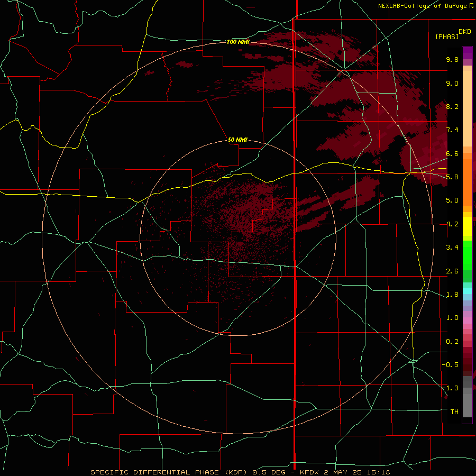Click the DKD label above color scale
The width and height of the screenshot is (476, 476).
pyautogui.click(x=465, y=32)
